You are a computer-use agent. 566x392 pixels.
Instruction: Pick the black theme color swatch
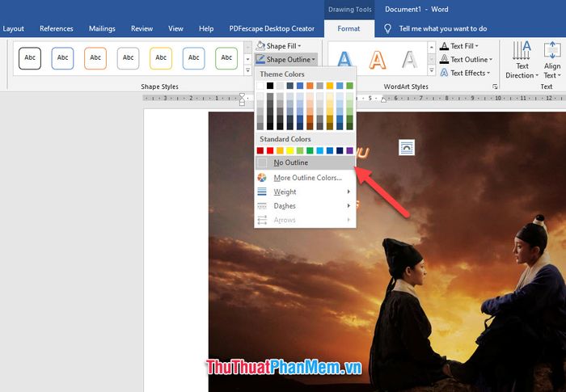point(270,86)
